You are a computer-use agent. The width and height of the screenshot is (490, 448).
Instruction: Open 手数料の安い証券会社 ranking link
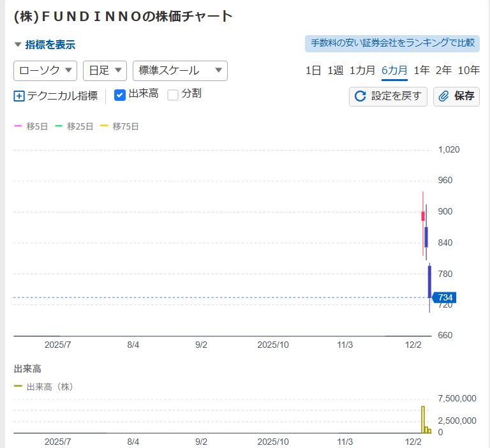tap(392, 43)
